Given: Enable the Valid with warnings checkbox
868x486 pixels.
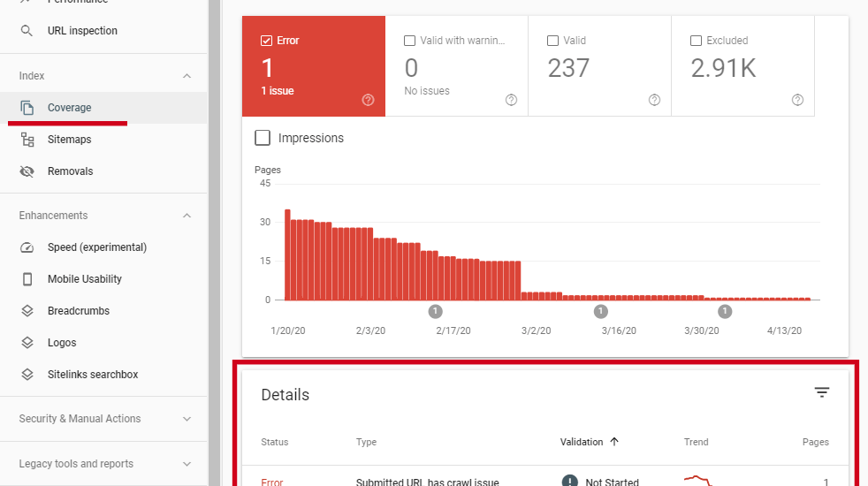Looking at the screenshot, I should pos(409,41).
